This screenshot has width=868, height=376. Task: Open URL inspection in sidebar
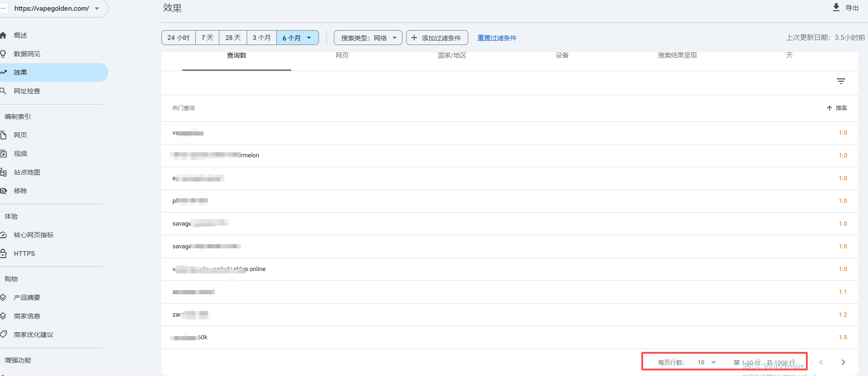click(x=27, y=91)
